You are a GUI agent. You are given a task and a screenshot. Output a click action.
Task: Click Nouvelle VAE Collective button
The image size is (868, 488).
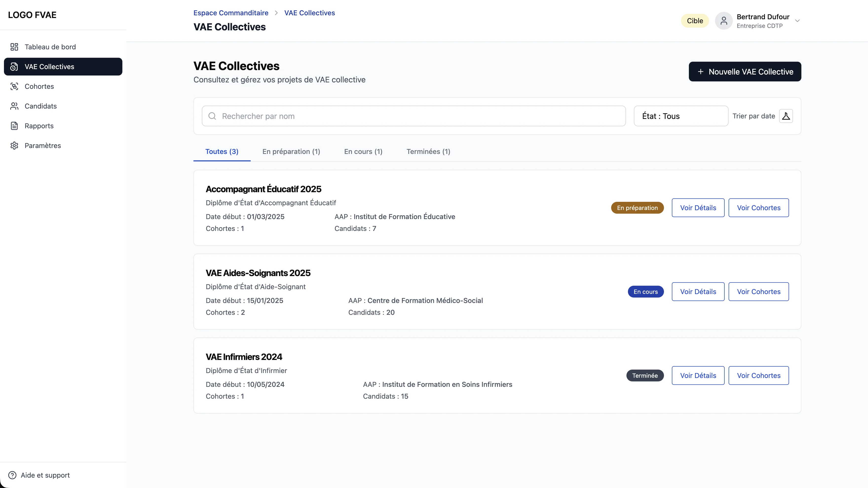click(x=745, y=72)
